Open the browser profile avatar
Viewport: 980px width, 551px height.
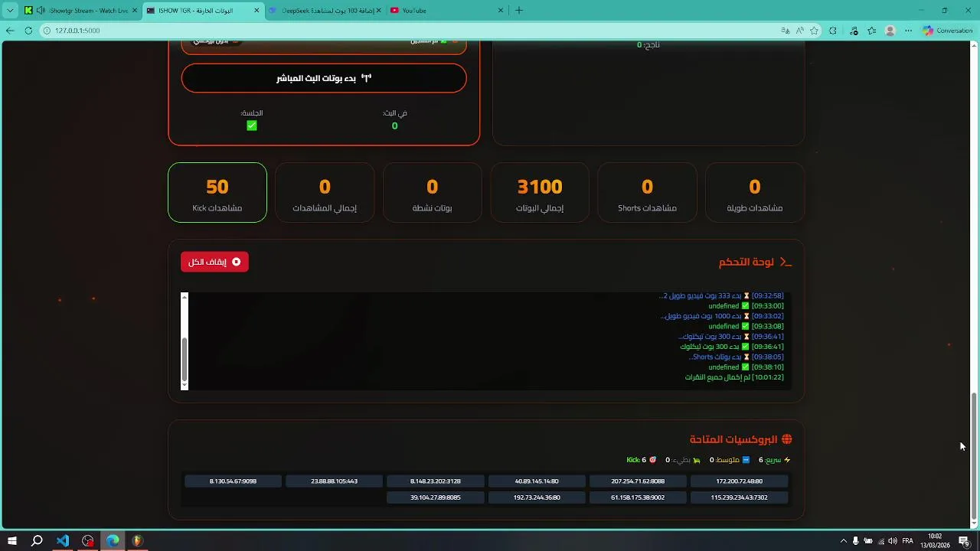coord(890,31)
